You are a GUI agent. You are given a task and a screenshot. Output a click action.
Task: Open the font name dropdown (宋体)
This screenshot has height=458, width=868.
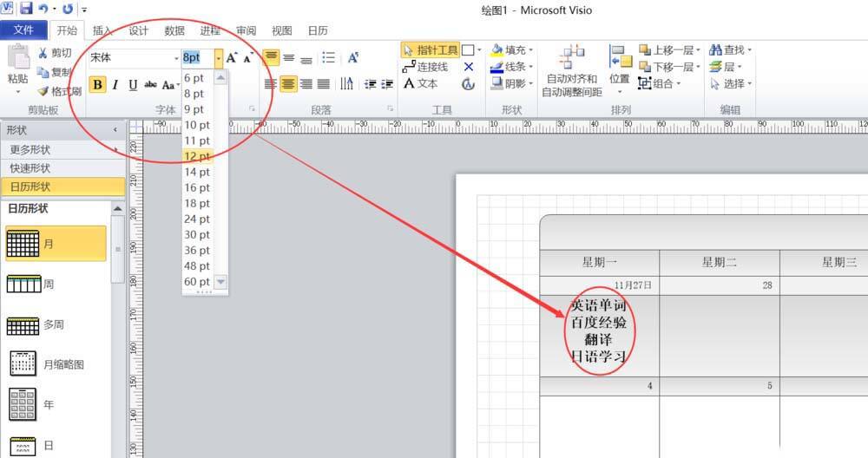(x=176, y=58)
